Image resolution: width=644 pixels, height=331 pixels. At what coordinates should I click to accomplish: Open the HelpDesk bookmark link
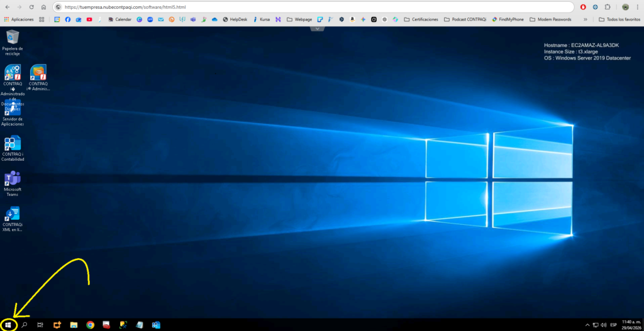[x=235, y=19]
